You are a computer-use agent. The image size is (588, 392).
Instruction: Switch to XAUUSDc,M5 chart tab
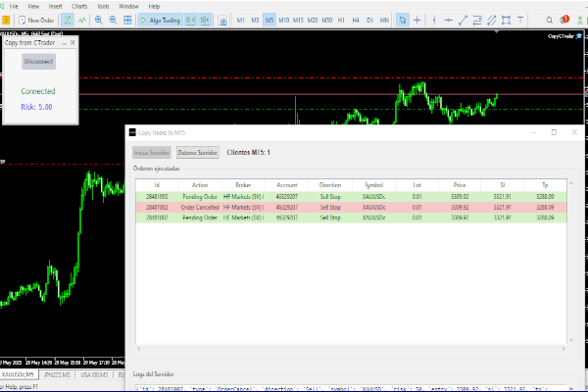click(x=18, y=374)
